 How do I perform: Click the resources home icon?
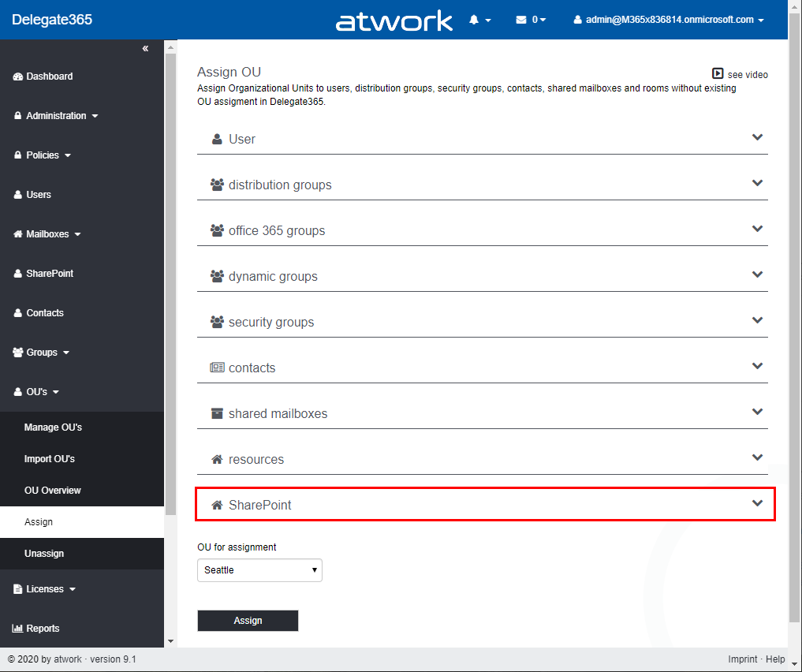[x=217, y=459]
